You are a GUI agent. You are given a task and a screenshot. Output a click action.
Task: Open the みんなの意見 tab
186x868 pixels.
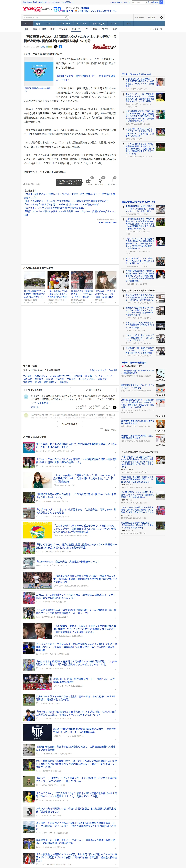pos(99,24)
